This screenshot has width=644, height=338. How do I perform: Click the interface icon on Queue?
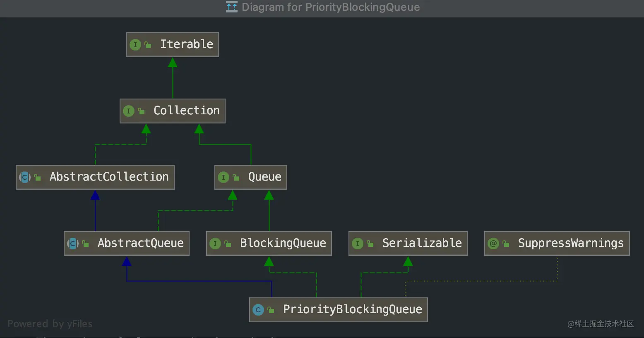[223, 177]
